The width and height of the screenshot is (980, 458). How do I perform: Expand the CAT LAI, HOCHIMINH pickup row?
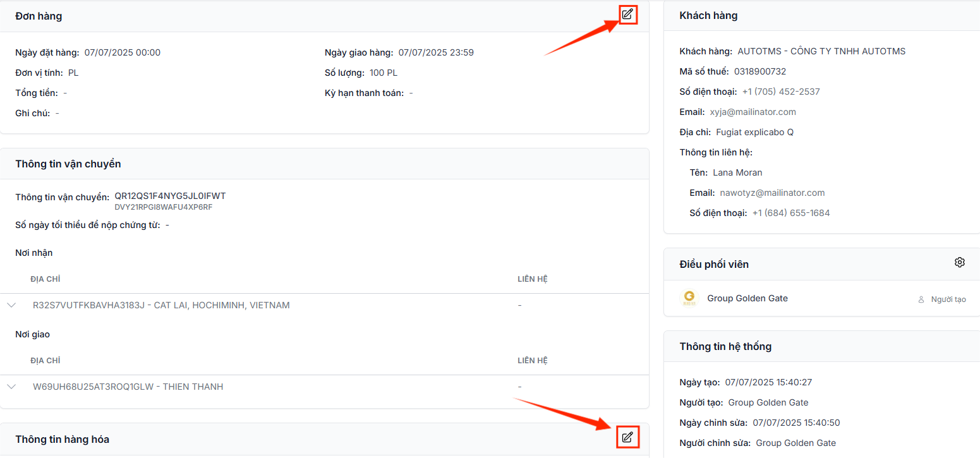click(x=11, y=305)
